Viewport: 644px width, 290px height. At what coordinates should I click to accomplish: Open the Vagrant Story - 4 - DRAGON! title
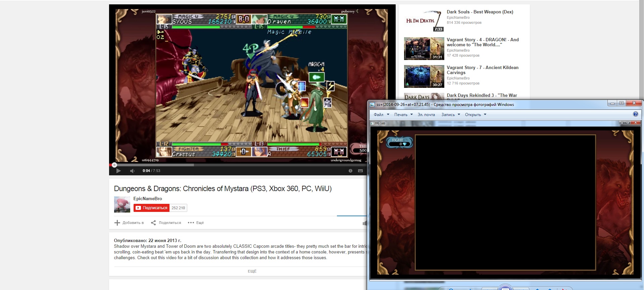[x=483, y=42]
